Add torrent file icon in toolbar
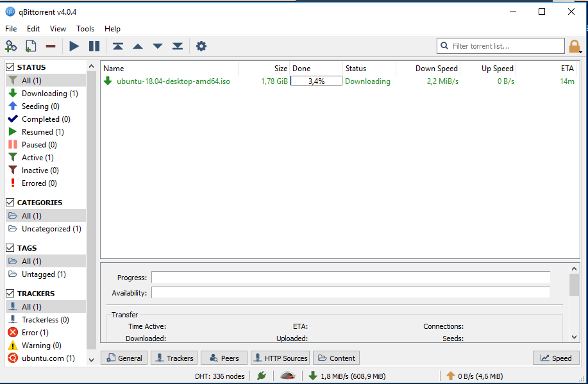Screen dimensions: 588x384 31,46
